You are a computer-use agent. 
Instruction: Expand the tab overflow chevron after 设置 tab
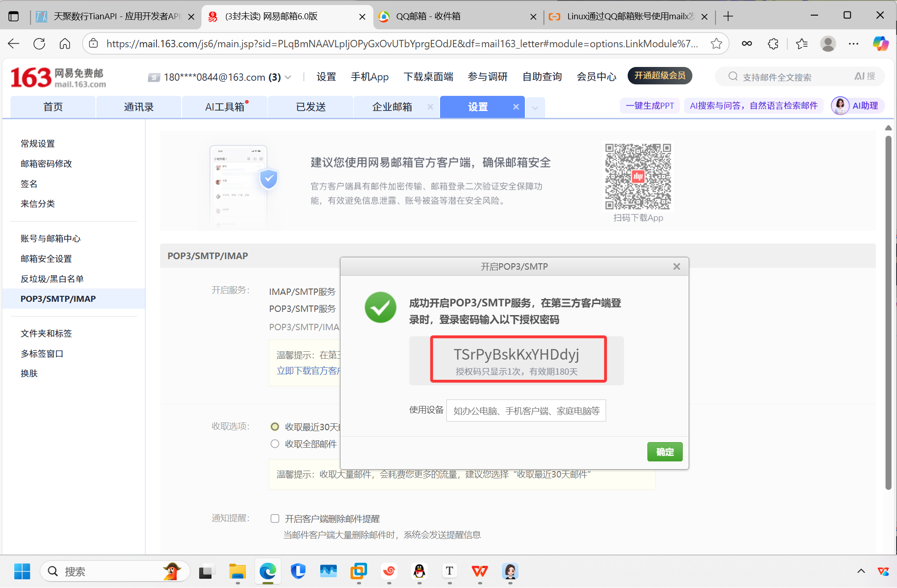coord(535,108)
